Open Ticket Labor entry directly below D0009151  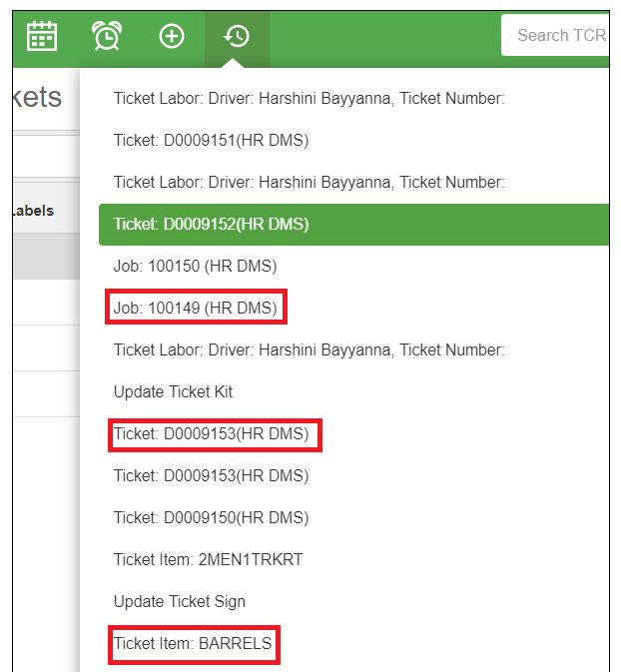[x=310, y=182]
